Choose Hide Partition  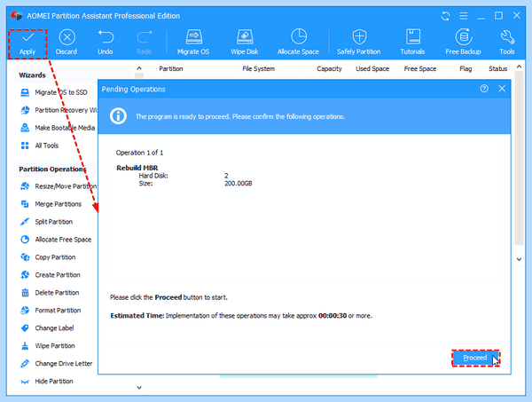[46, 381]
